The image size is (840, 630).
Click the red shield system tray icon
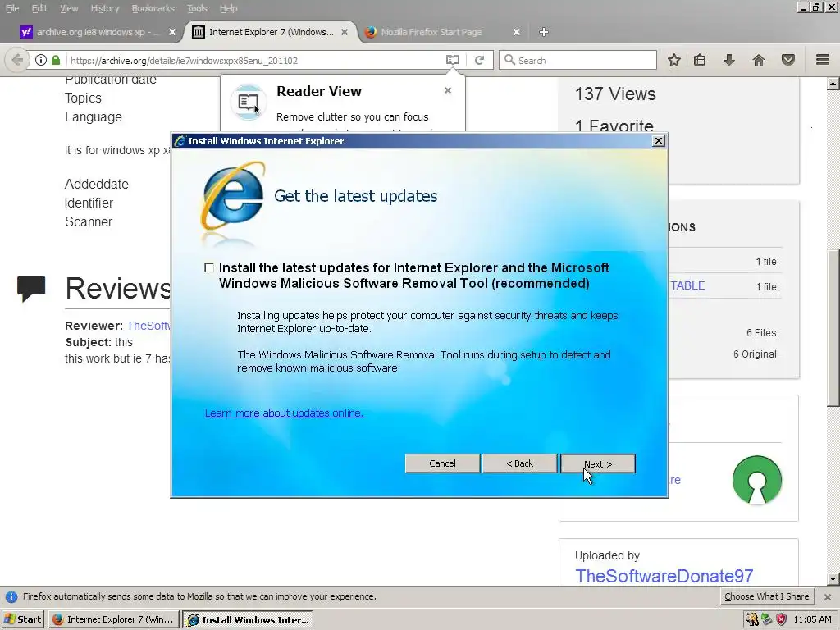pos(782,619)
